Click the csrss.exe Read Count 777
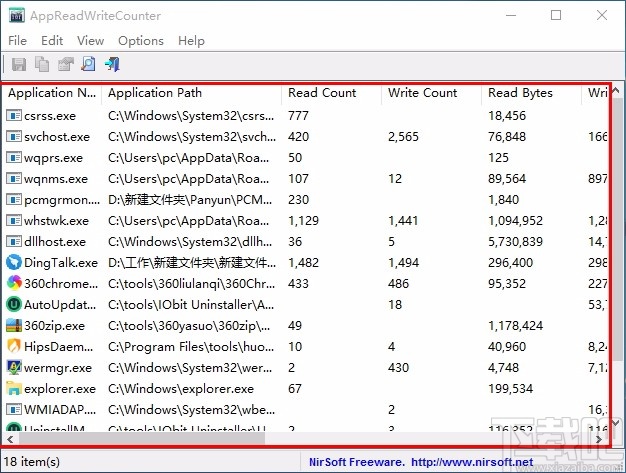 pos(298,116)
